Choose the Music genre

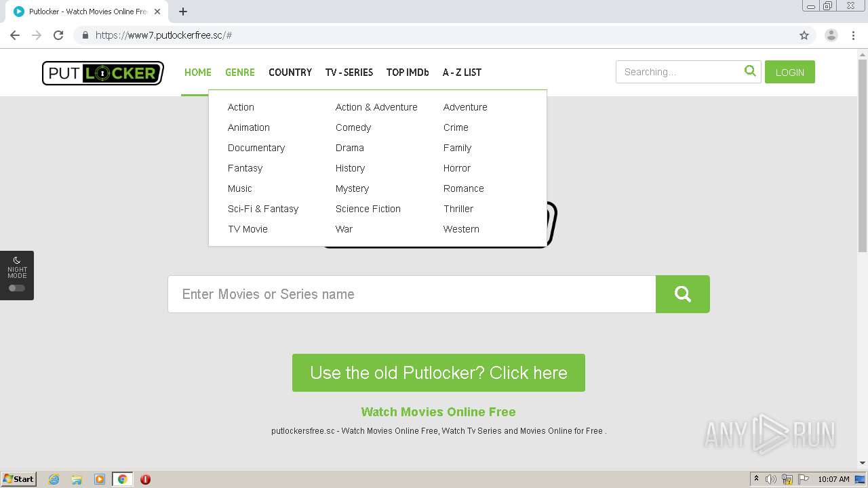click(240, 188)
